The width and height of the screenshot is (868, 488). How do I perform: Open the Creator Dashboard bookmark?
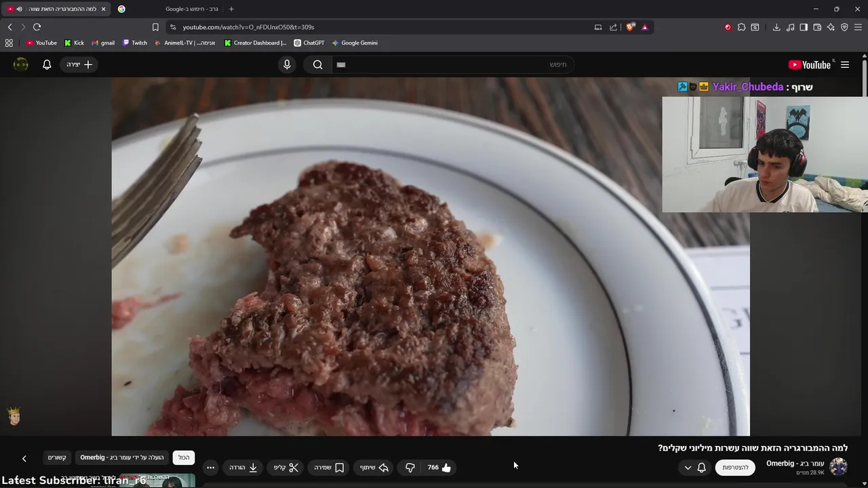[x=255, y=43]
